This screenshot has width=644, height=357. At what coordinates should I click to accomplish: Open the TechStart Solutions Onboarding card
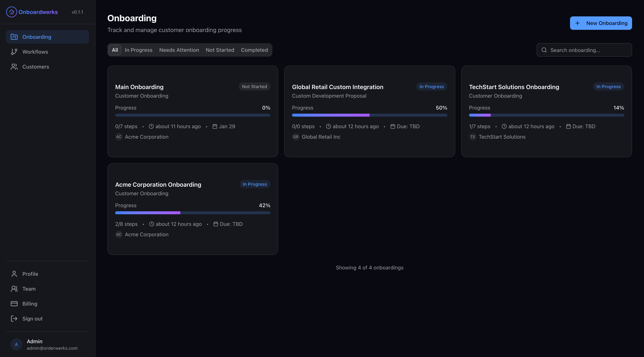click(x=514, y=87)
